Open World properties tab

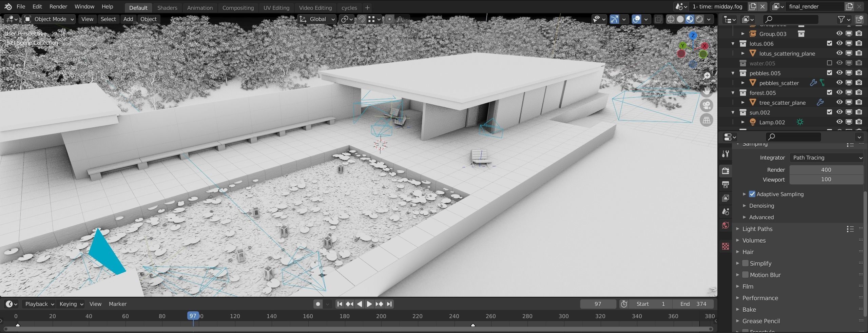point(726,225)
